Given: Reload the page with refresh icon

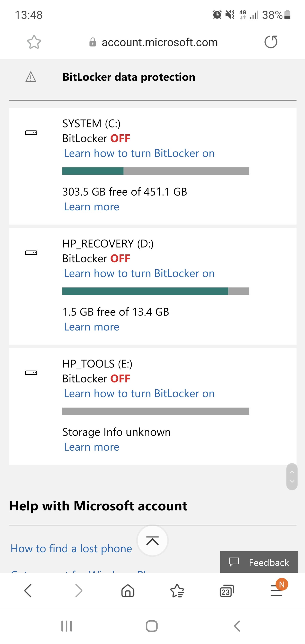Looking at the screenshot, I should [271, 42].
